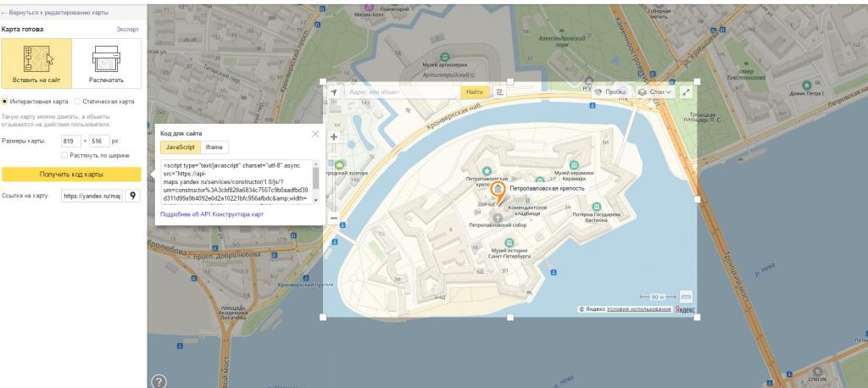The image size is (868, 388).
Task: Select Статическая карта radio button
Action: click(77, 102)
